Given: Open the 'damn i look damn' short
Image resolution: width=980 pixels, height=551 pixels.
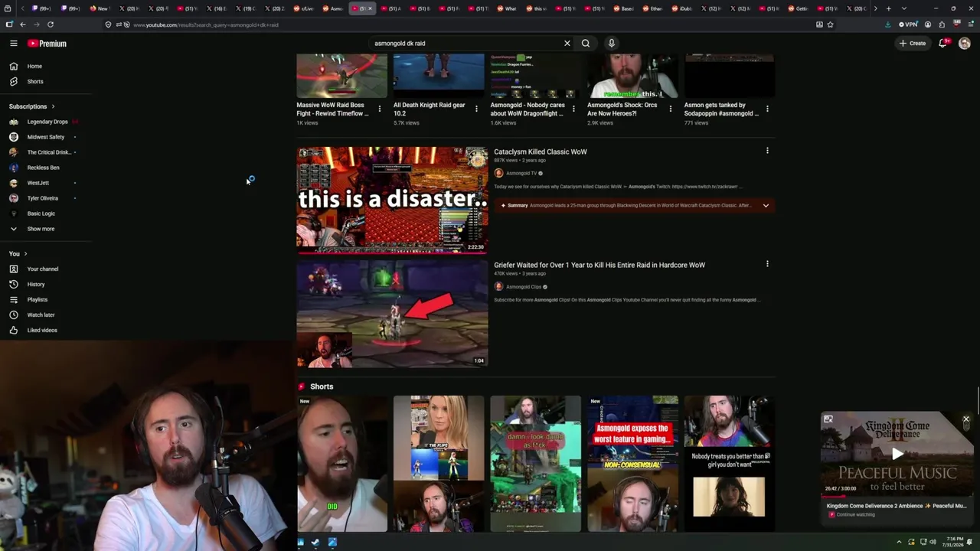Looking at the screenshot, I should [535, 464].
